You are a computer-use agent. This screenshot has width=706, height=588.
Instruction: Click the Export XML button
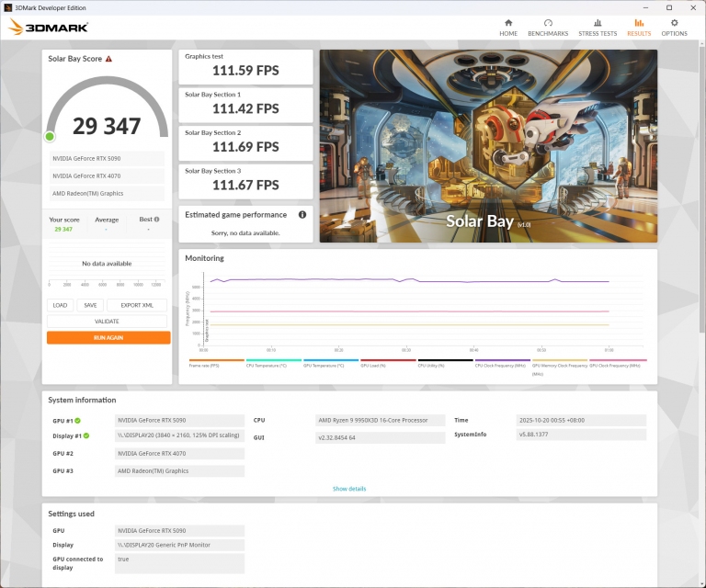coord(136,305)
